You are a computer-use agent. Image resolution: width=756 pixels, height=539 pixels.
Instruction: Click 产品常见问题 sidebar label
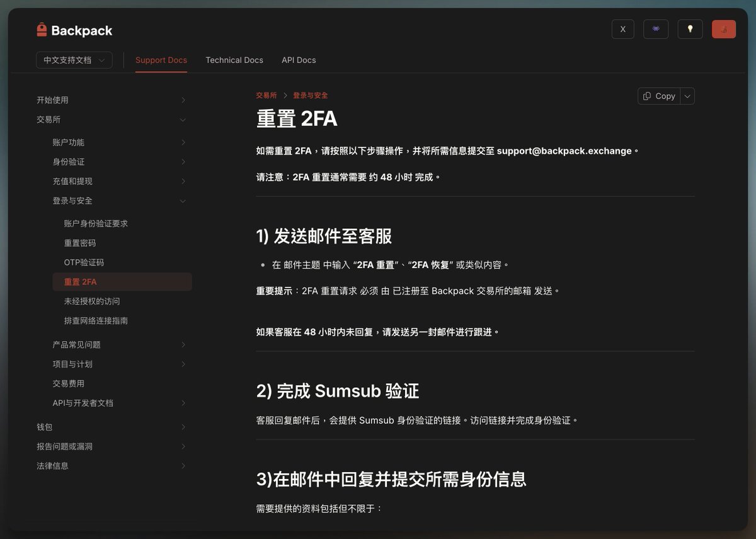76,344
